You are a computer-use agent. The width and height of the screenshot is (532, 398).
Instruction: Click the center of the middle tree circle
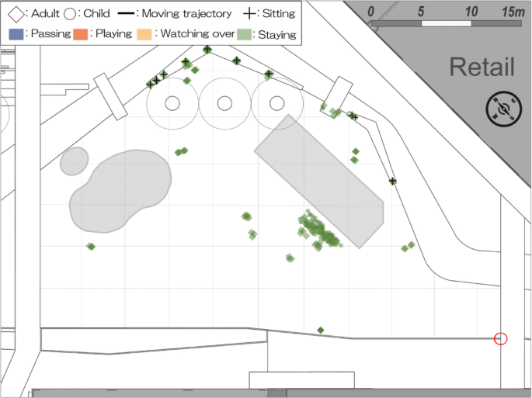(x=224, y=102)
